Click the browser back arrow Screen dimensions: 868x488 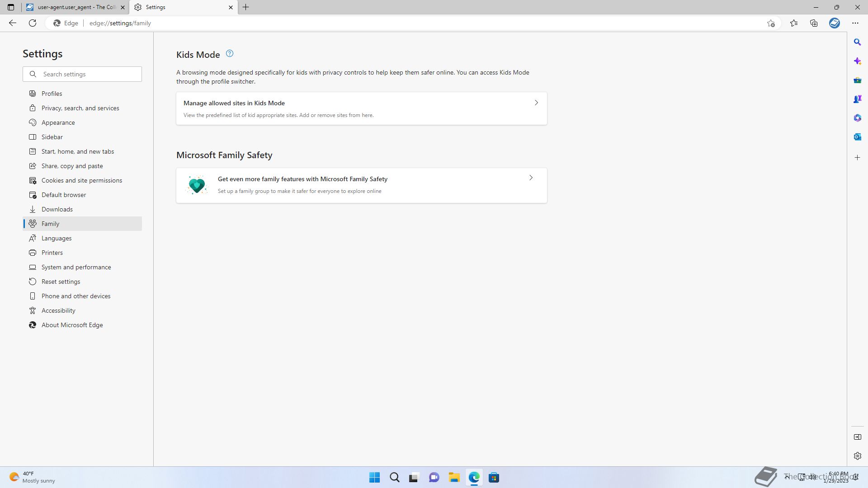[13, 23]
